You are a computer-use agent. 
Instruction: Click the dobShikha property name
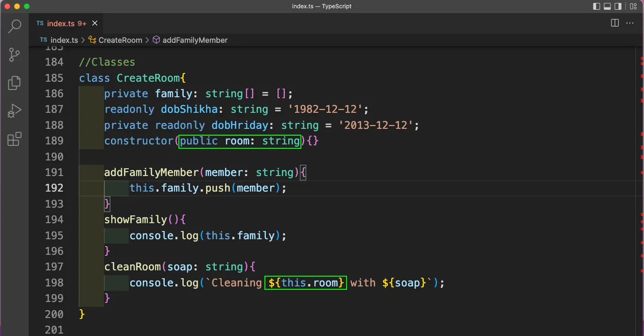190,109
